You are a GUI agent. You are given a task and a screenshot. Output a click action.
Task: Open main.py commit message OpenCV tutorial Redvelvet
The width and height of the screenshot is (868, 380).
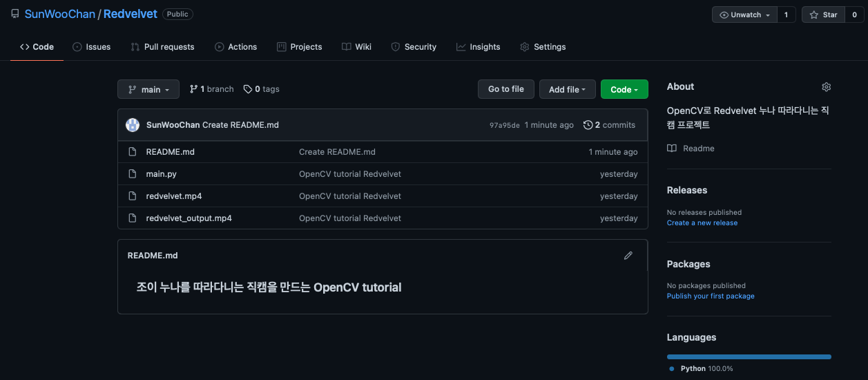point(350,174)
